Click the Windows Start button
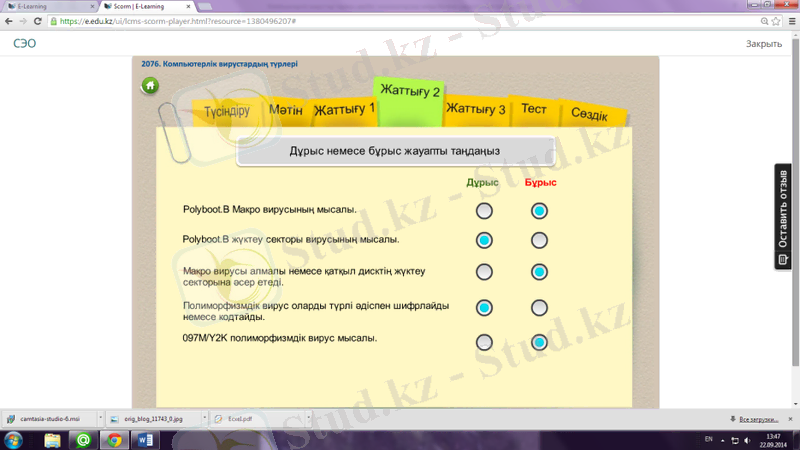Viewport: 800px width, 450px height. (14, 439)
